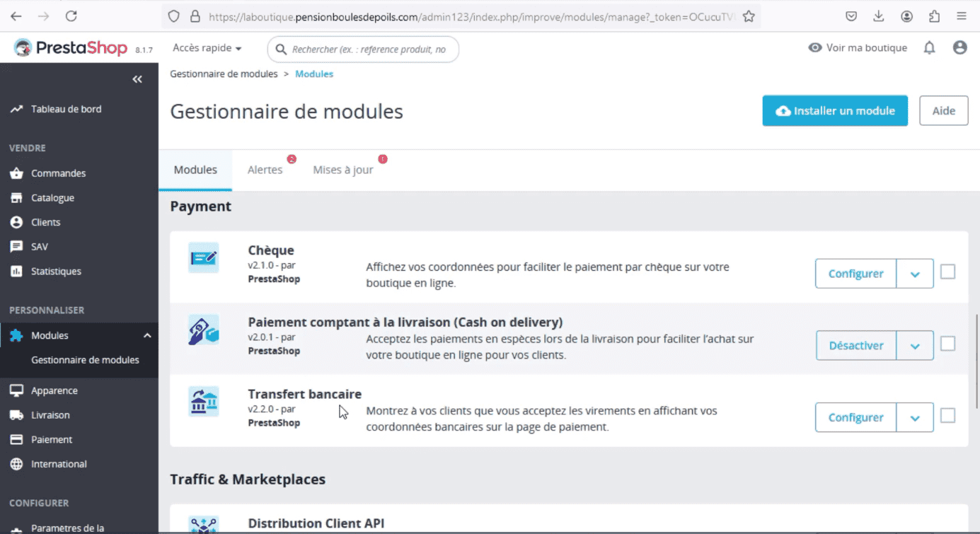Click the Traffic & Marketplaces heading

248,480
